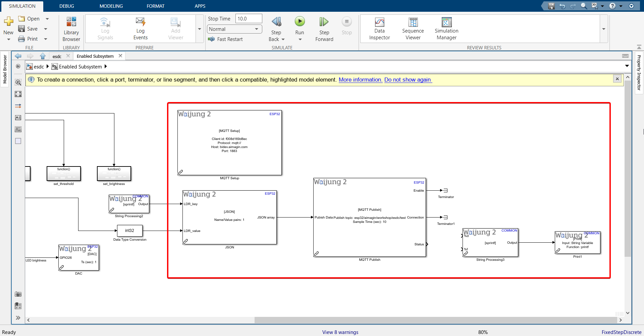This screenshot has height=336, width=644.
Task: Select the MQTT Publish block
Action: pos(370,218)
